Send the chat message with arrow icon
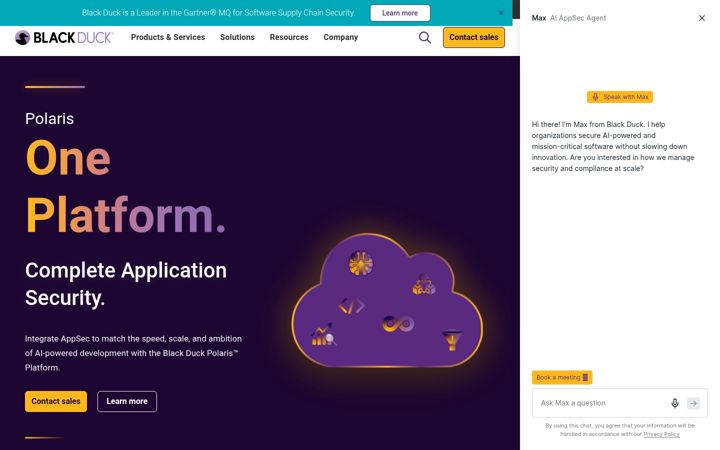This screenshot has height=450, width=720. (693, 403)
